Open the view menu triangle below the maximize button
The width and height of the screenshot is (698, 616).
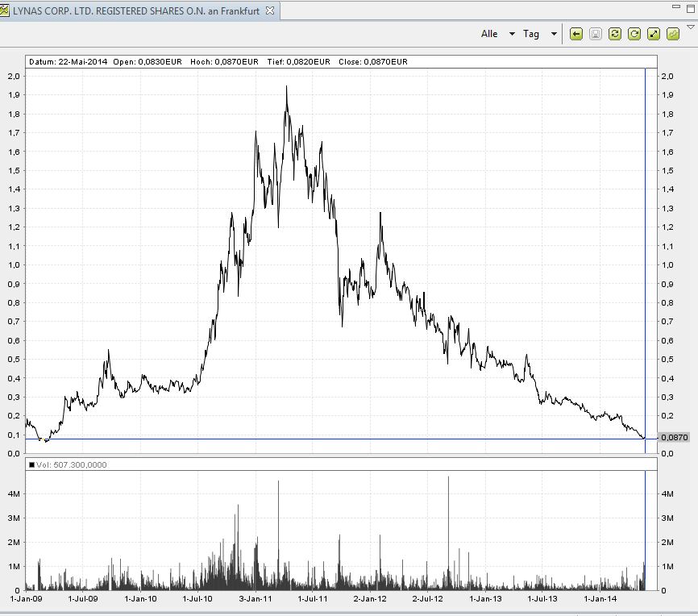(691, 27)
